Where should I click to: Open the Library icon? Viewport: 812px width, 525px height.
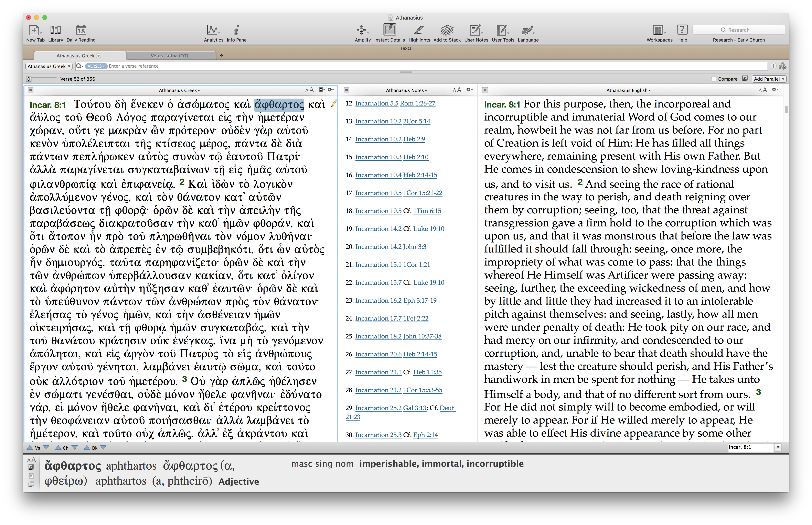[56, 33]
